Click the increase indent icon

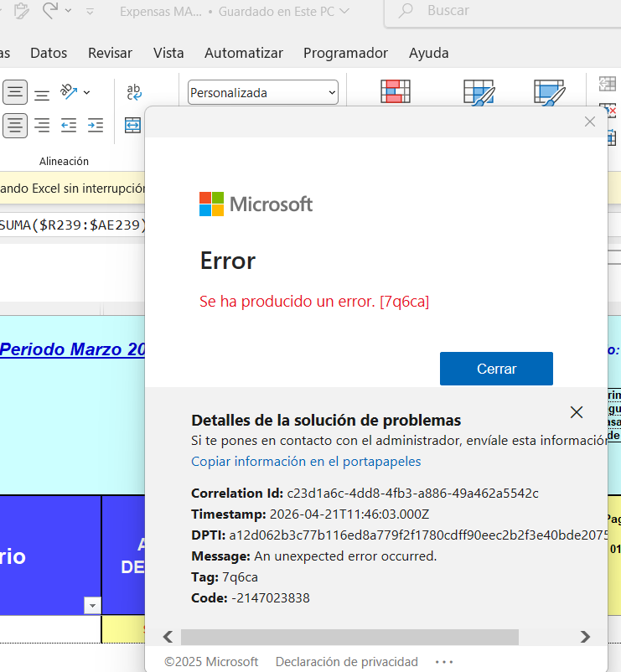pyautogui.click(x=96, y=126)
